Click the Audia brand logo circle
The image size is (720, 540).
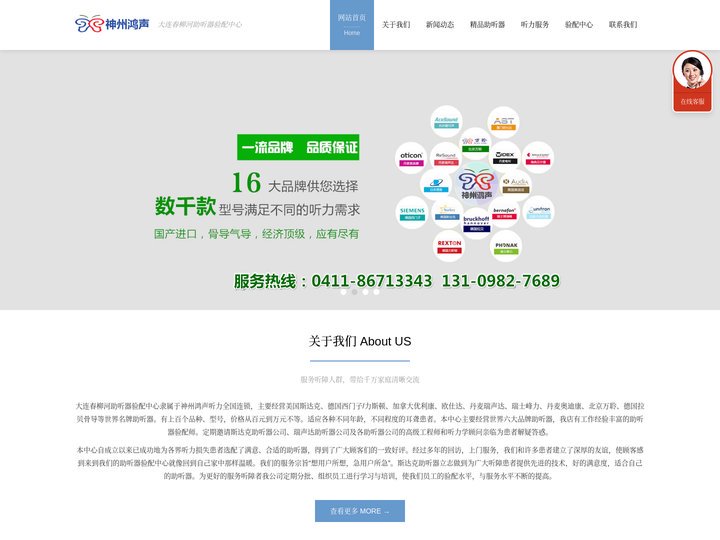(x=516, y=185)
